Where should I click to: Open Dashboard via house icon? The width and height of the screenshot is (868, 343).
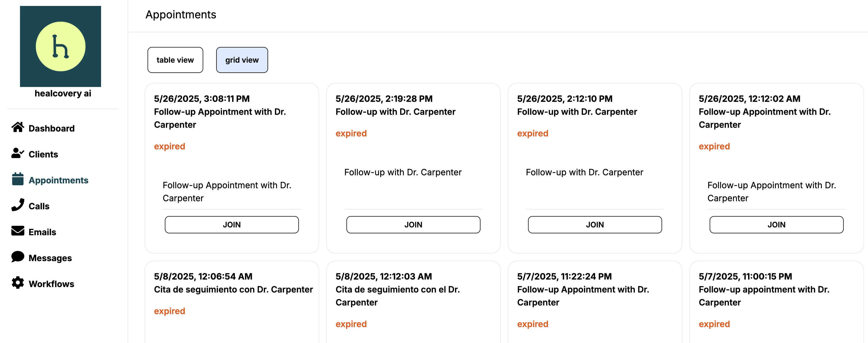18,127
